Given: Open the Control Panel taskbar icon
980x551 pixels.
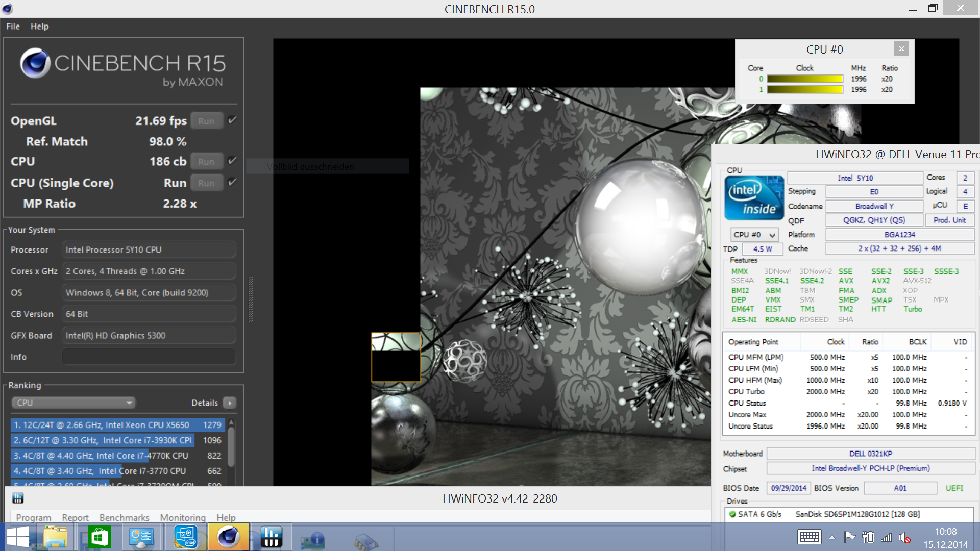Looking at the screenshot, I should coord(141,537).
